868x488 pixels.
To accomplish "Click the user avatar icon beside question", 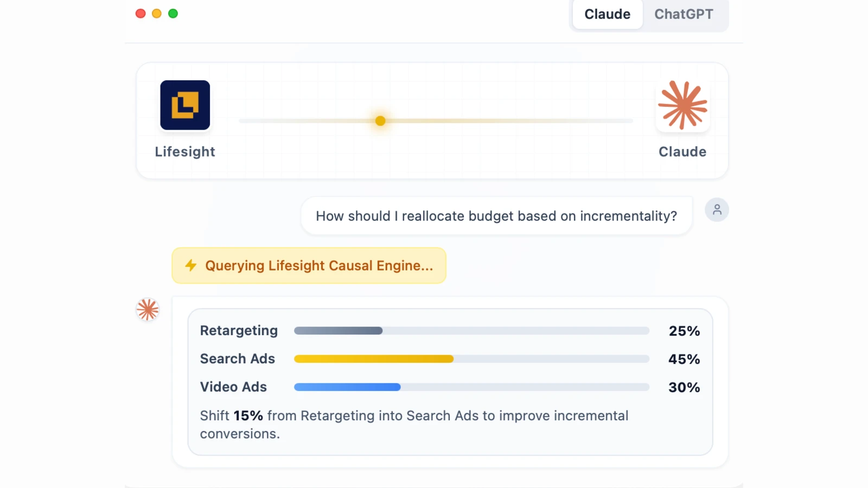I will 717,210.
